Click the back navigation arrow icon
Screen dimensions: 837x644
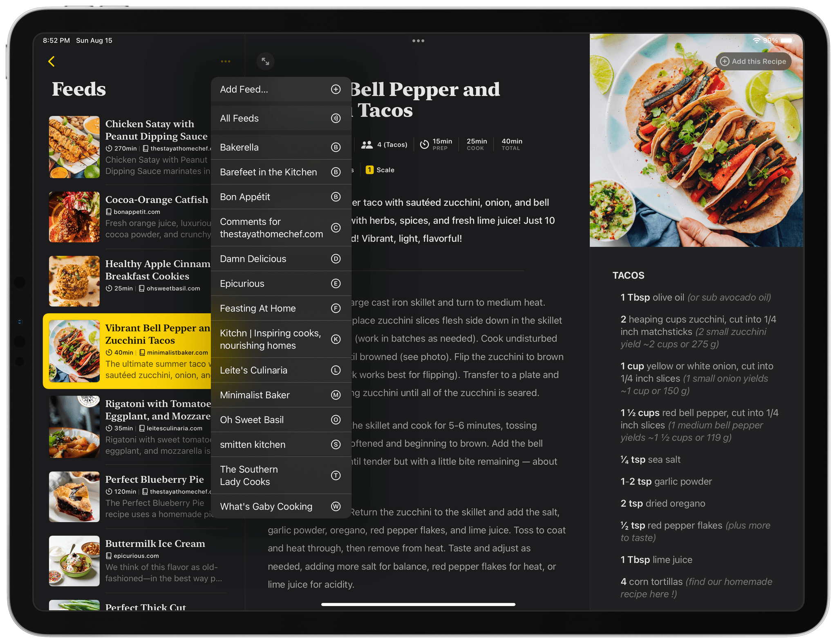coord(51,62)
